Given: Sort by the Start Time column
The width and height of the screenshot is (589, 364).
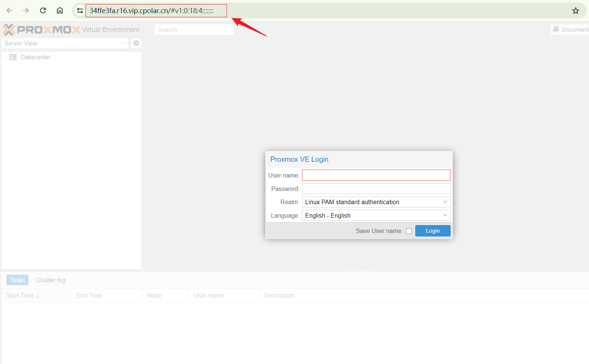Looking at the screenshot, I should pos(36,295).
